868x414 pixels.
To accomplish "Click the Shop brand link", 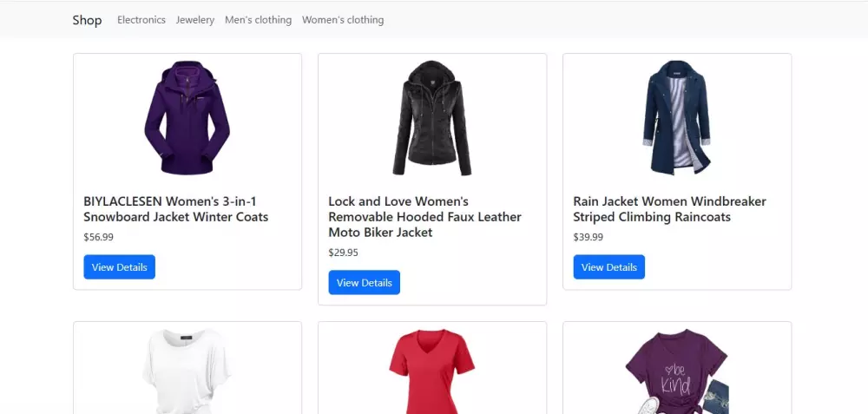I will (87, 20).
